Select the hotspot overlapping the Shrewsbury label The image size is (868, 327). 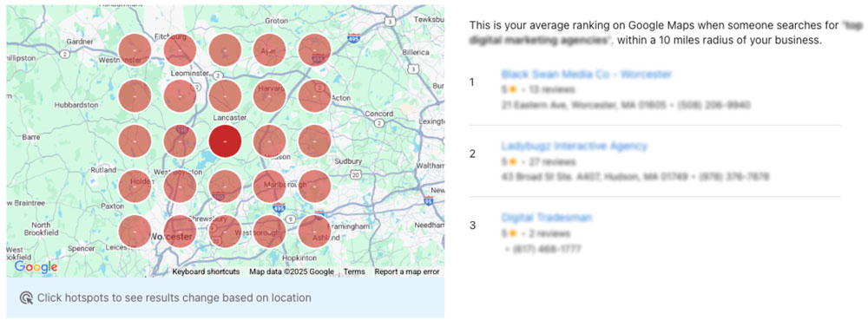(225, 232)
